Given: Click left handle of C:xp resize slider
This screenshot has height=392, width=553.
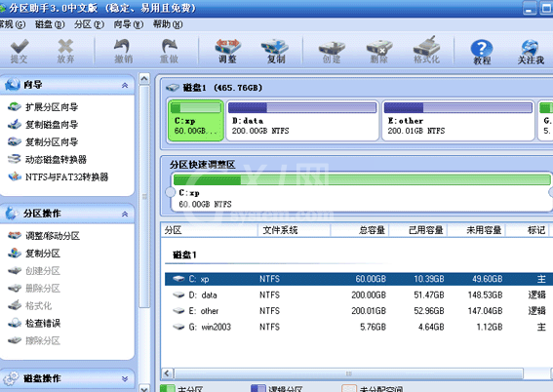Looking at the screenshot, I should pos(171,192).
